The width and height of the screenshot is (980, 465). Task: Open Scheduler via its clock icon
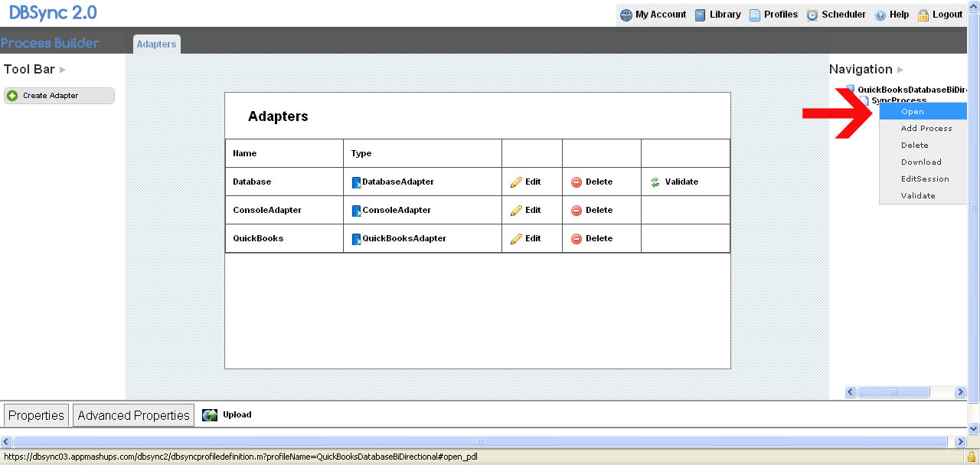point(812,15)
